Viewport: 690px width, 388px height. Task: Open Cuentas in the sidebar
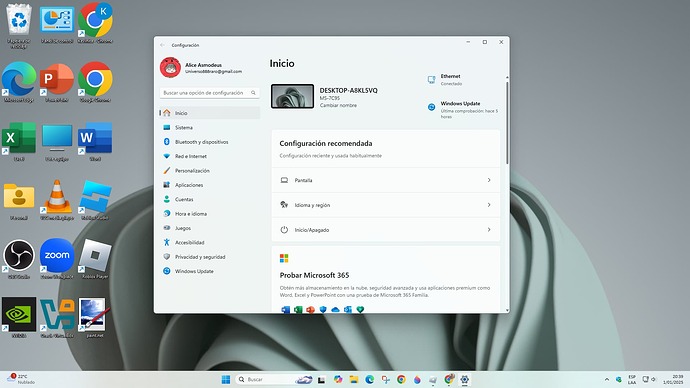[209, 199]
